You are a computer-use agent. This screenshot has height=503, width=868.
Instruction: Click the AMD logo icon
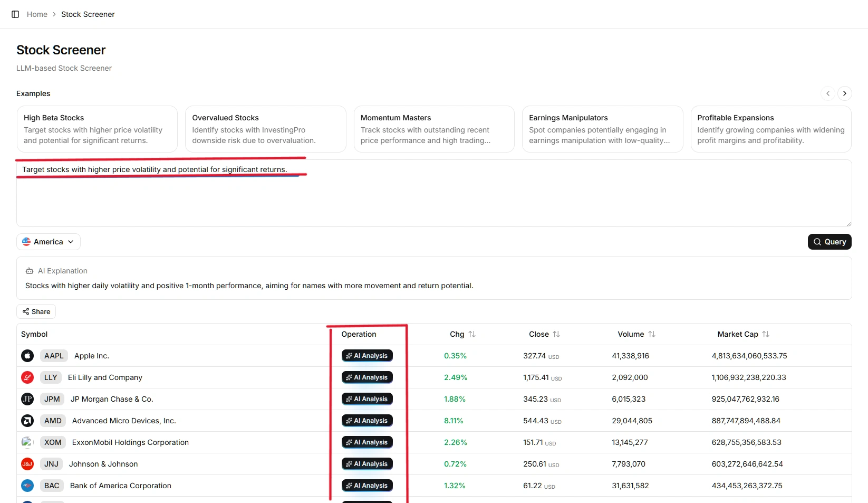pos(27,421)
